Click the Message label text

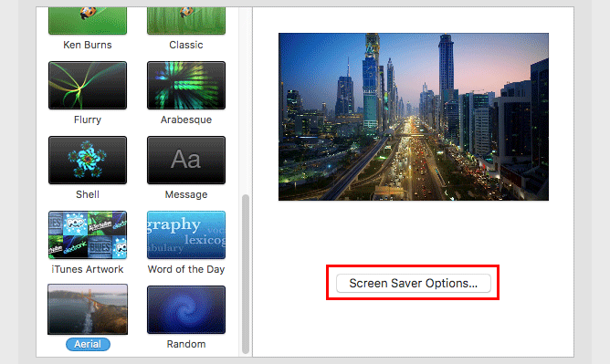(x=186, y=194)
